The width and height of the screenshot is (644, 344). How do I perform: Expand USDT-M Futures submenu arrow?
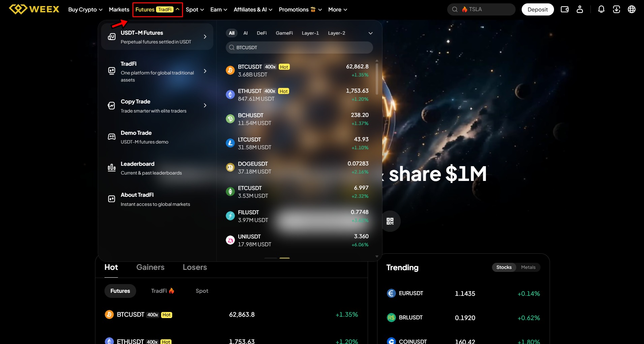205,36
